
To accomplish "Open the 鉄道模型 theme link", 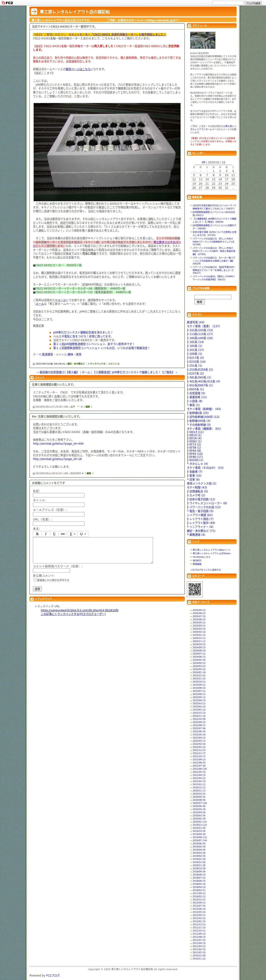I will (x=47, y=355).
